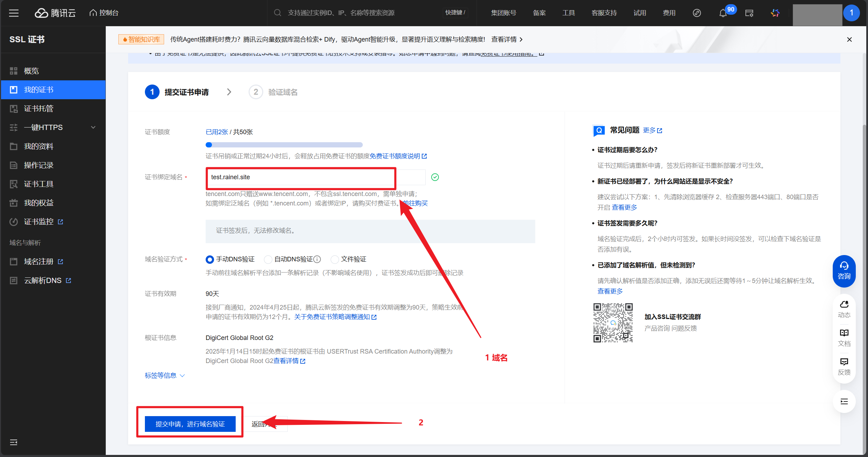Open 工具 in top bar
Viewport: 868px width, 457px height.
(x=568, y=13)
